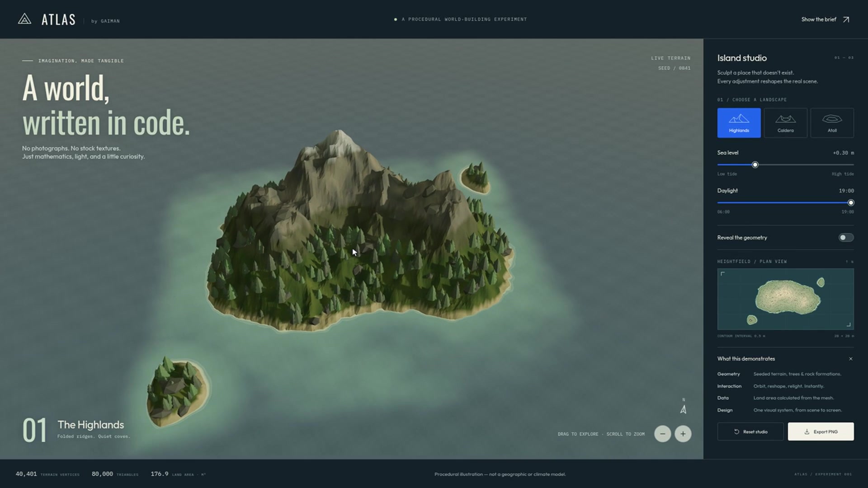The image size is (868, 488).
Task: Click the ATLAS triangle logo icon
Action: click(x=24, y=19)
